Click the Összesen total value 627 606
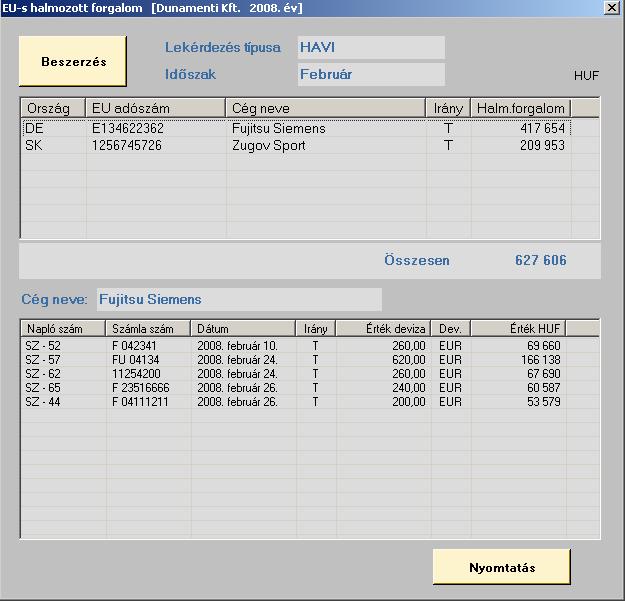This screenshot has width=625, height=601. (x=540, y=260)
